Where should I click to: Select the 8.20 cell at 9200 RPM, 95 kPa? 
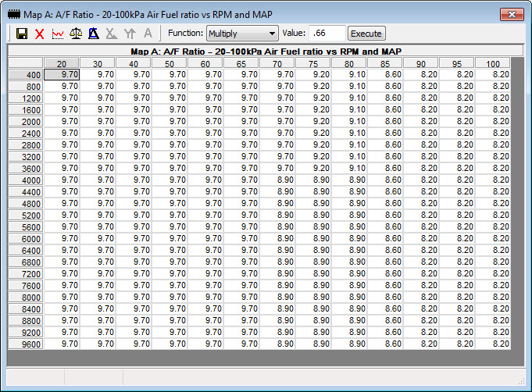pyautogui.click(x=457, y=333)
